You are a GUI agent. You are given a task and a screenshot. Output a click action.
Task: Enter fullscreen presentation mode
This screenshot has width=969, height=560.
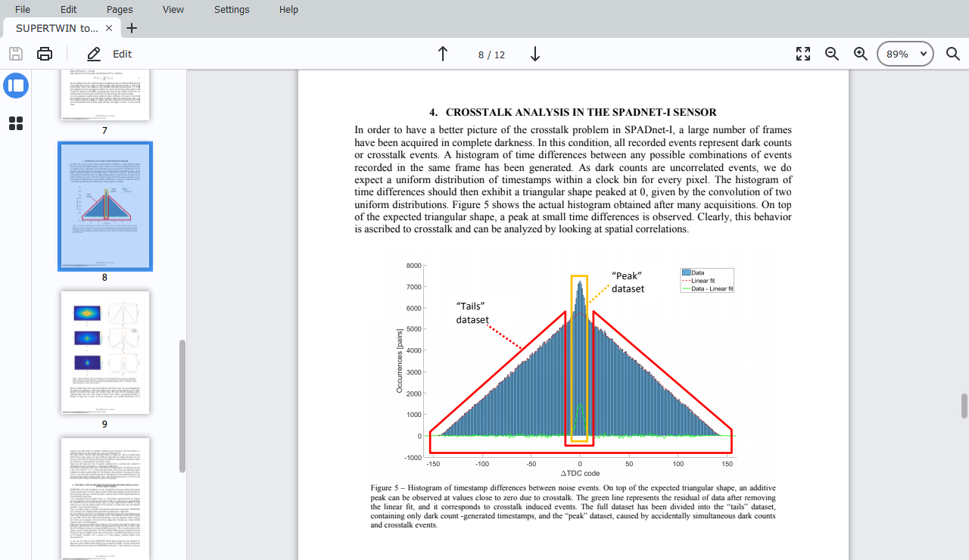(803, 54)
